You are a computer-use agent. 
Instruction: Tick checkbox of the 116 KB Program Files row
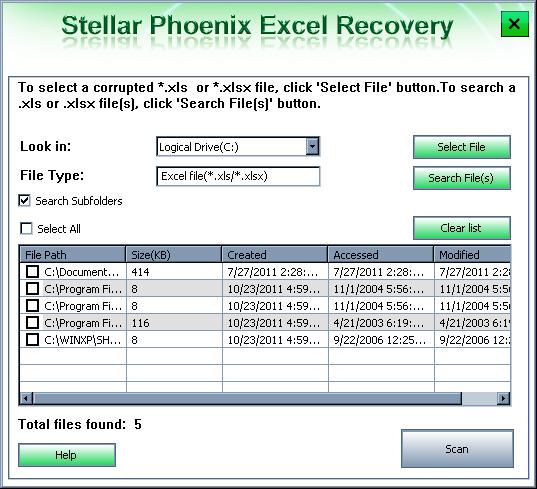[33, 323]
